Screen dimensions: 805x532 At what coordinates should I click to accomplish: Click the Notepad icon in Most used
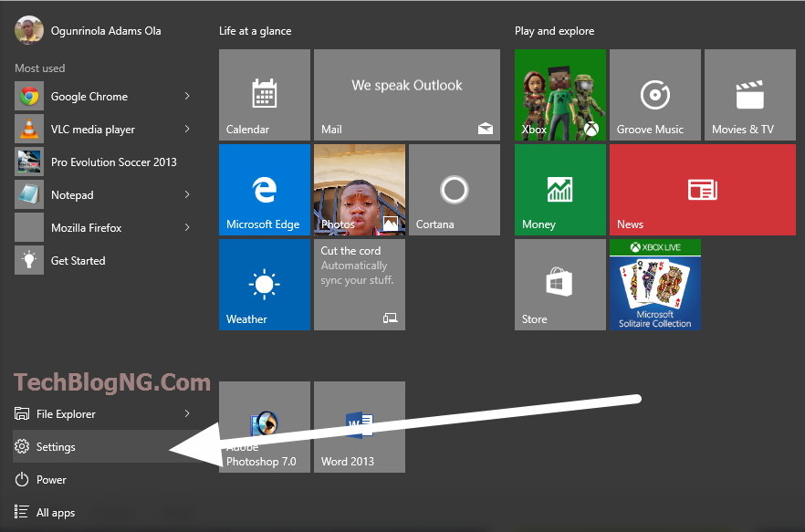(29, 194)
